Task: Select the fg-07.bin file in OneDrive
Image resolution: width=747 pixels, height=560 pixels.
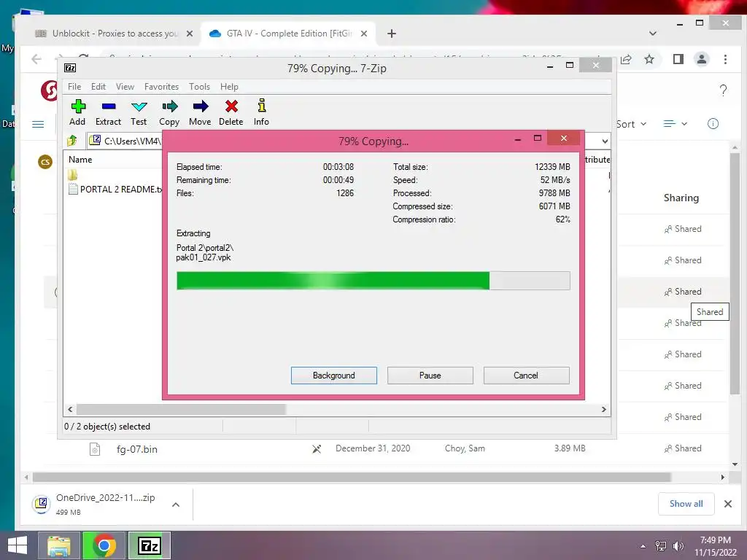Action: 136,449
